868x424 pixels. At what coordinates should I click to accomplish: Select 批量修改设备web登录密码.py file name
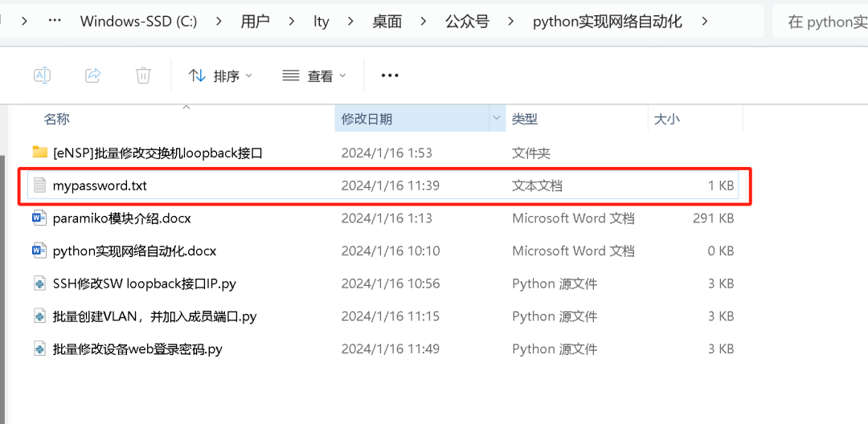tap(138, 349)
